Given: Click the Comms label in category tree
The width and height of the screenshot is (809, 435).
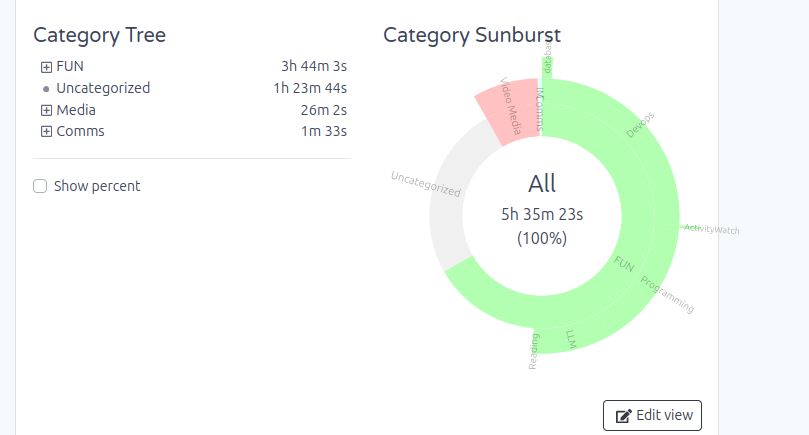Looking at the screenshot, I should pyautogui.click(x=80, y=131).
